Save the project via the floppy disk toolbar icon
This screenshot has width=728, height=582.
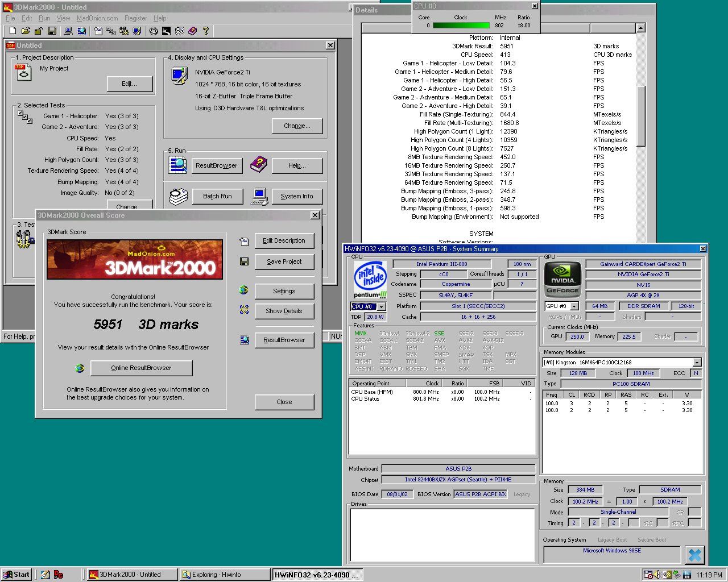point(52,31)
